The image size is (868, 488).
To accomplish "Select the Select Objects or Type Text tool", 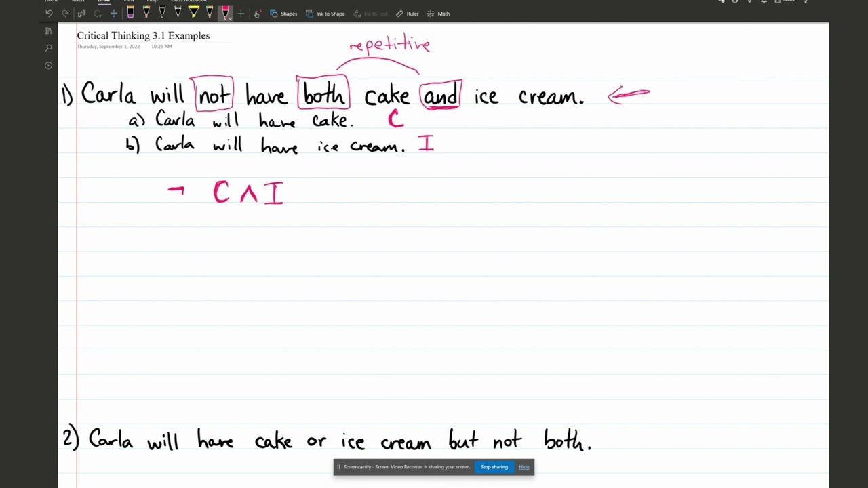I will coord(81,14).
